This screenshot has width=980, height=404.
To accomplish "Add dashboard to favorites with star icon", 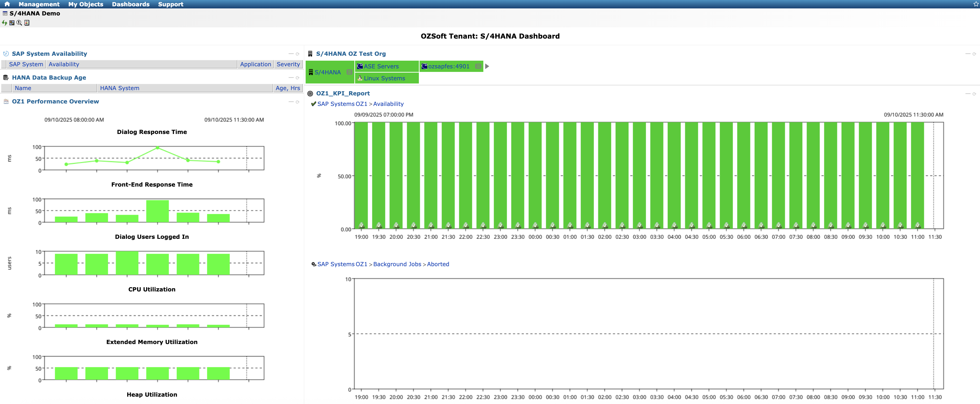I will pyautogui.click(x=975, y=4).
